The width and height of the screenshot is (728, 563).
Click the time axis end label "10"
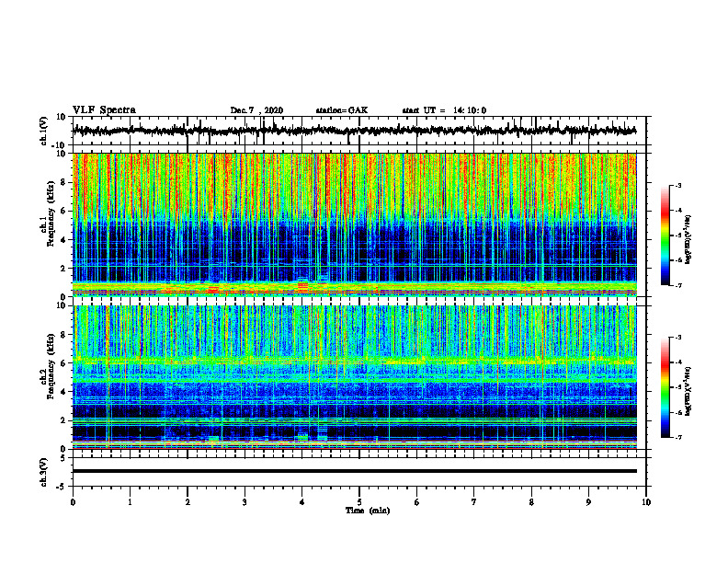click(646, 502)
